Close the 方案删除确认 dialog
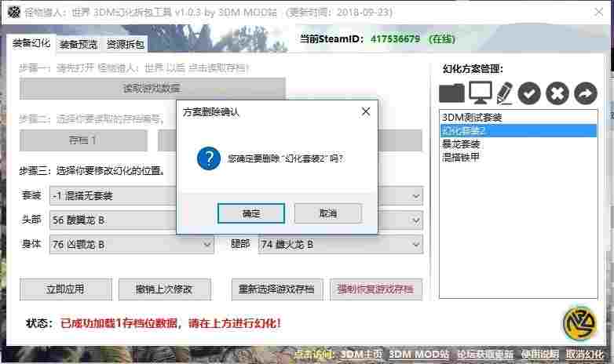The width and height of the screenshot is (614, 364). tap(366, 112)
